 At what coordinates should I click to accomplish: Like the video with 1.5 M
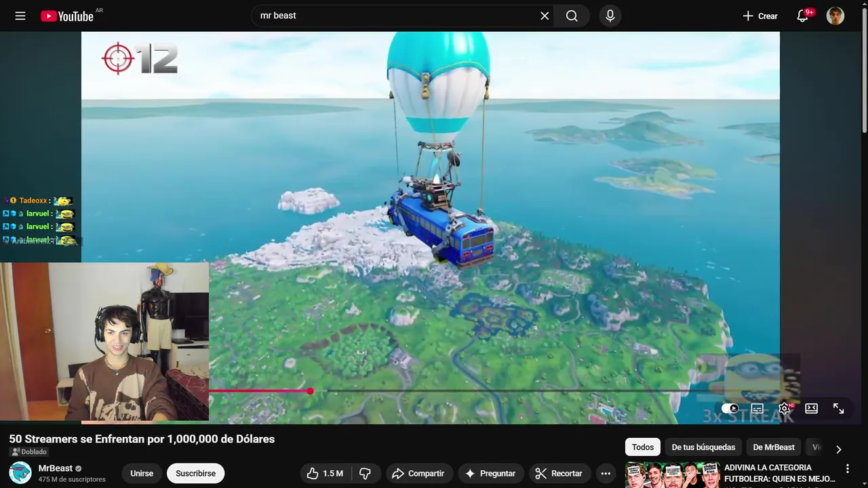point(325,473)
